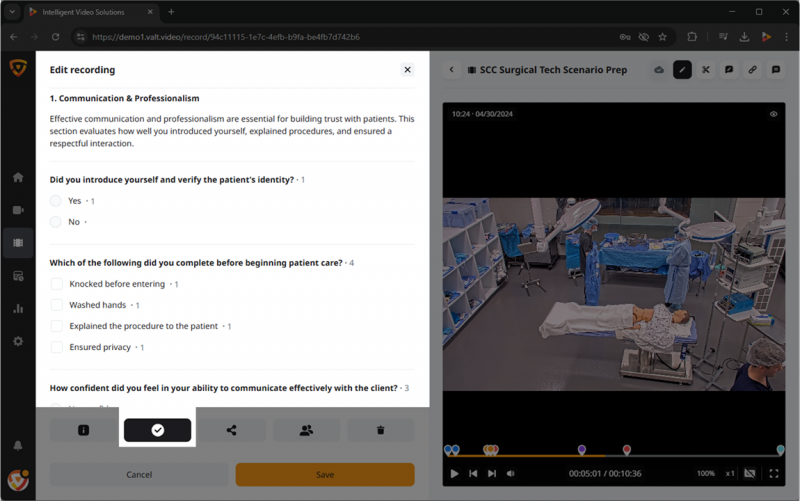Play the recording
Image resolution: width=800 pixels, height=501 pixels.
point(454,473)
